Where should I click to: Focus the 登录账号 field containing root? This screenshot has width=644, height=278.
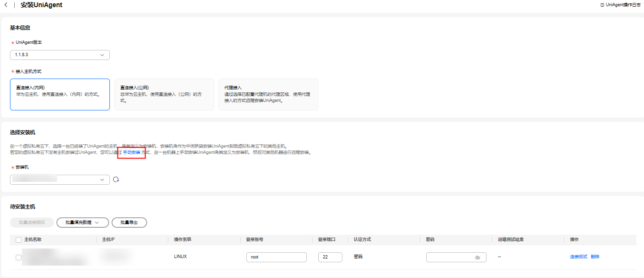coord(276,257)
